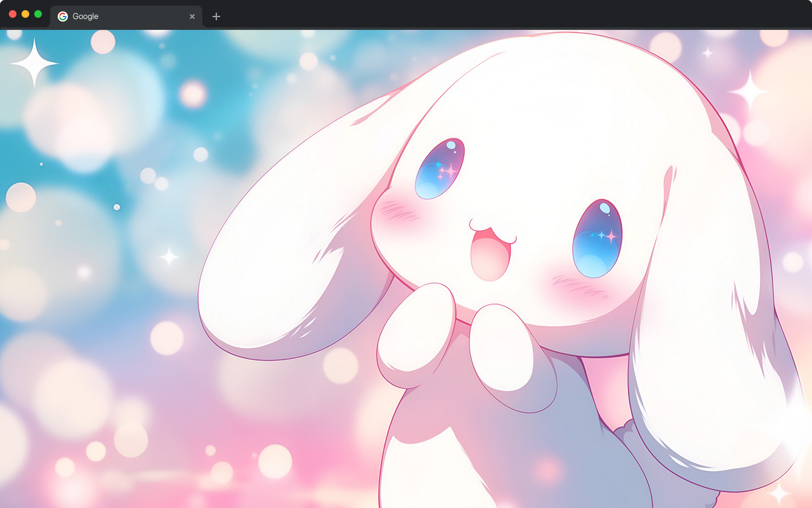
Task: Click the bunny's open pink mouth
Action: coord(489,254)
